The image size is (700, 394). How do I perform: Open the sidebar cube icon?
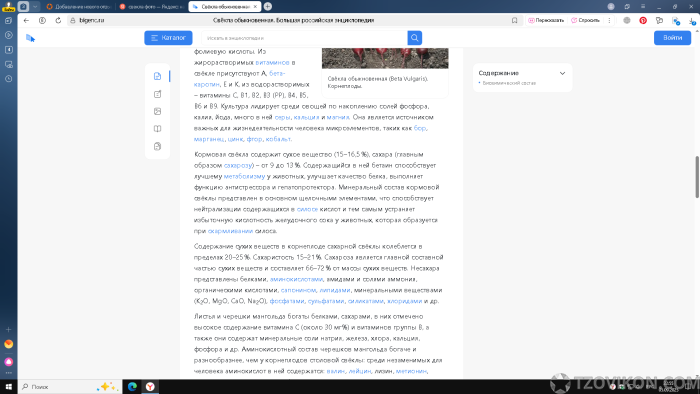point(8,21)
